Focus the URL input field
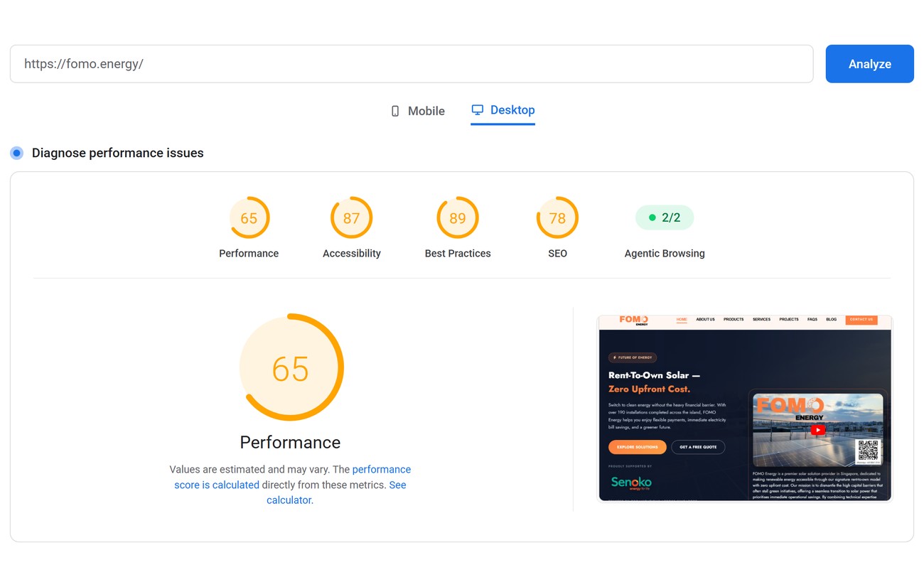Screen dimensions: 924x587 412,64
